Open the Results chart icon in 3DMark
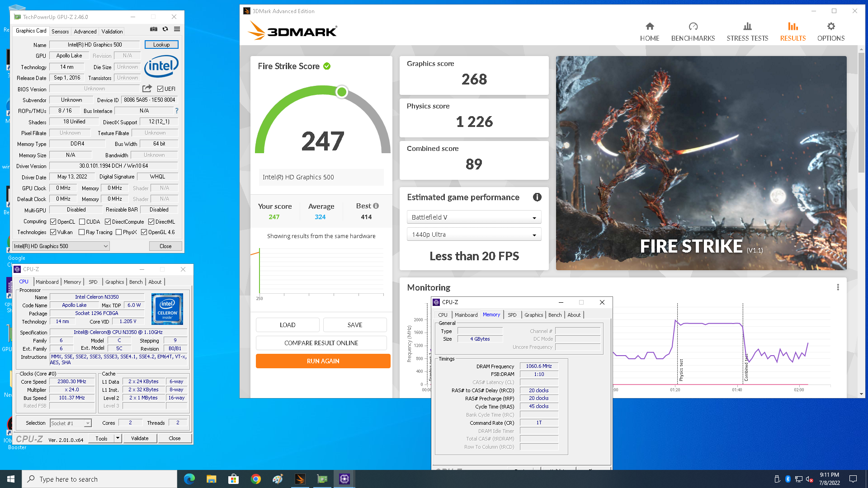This screenshot has width=868, height=488. click(793, 26)
